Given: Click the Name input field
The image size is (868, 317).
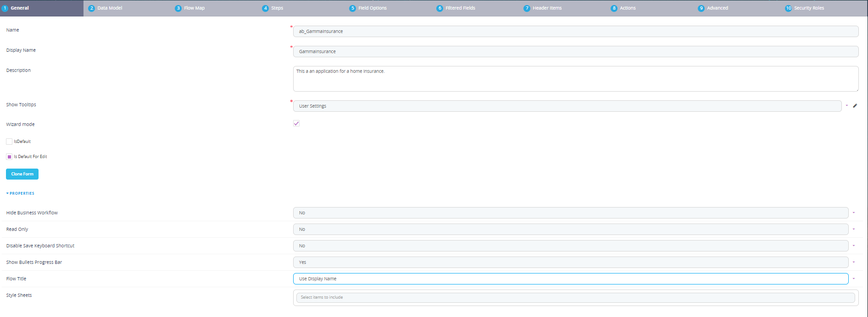Looking at the screenshot, I should point(575,32).
